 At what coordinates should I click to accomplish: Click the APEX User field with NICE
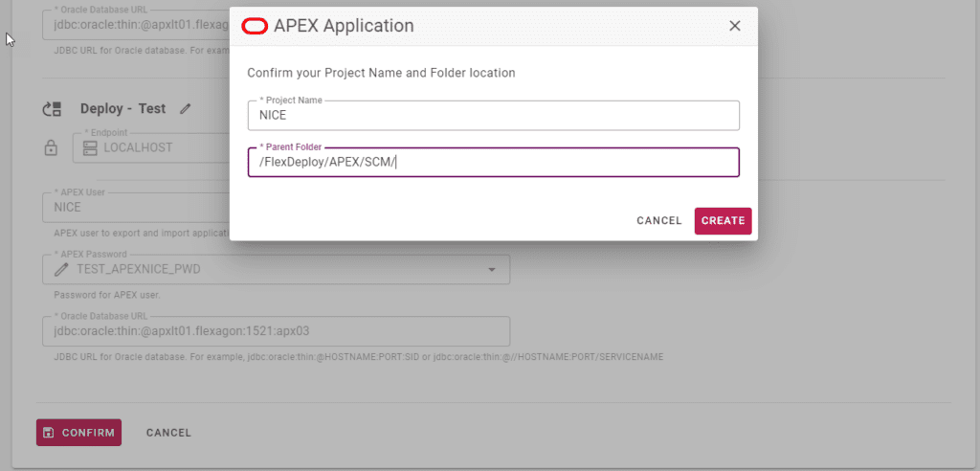click(x=136, y=207)
